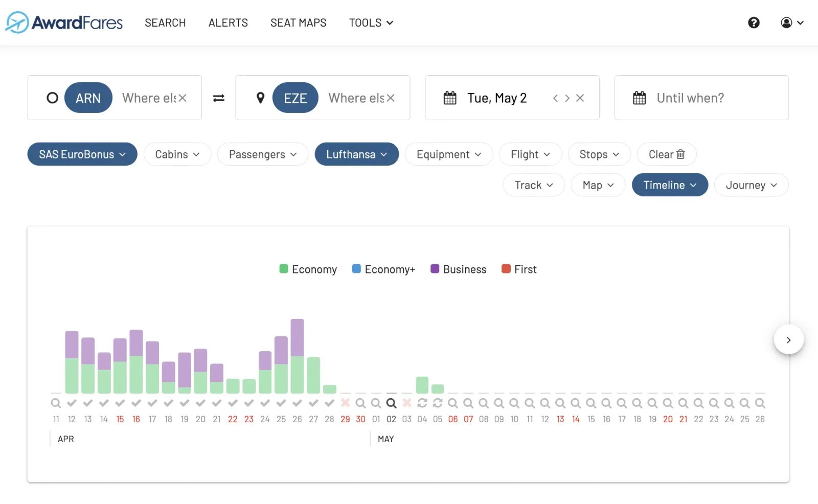818x504 pixels.
Task: Click the origin circle icon
Action: coord(52,98)
